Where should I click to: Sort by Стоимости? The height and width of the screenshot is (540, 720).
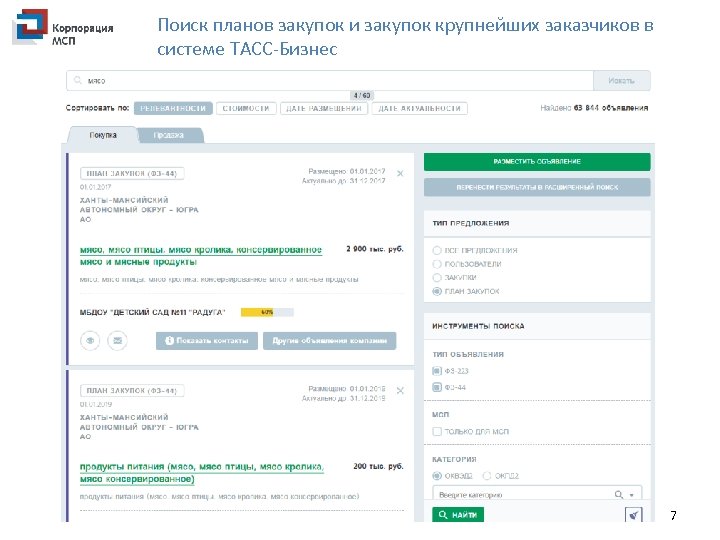246,108
